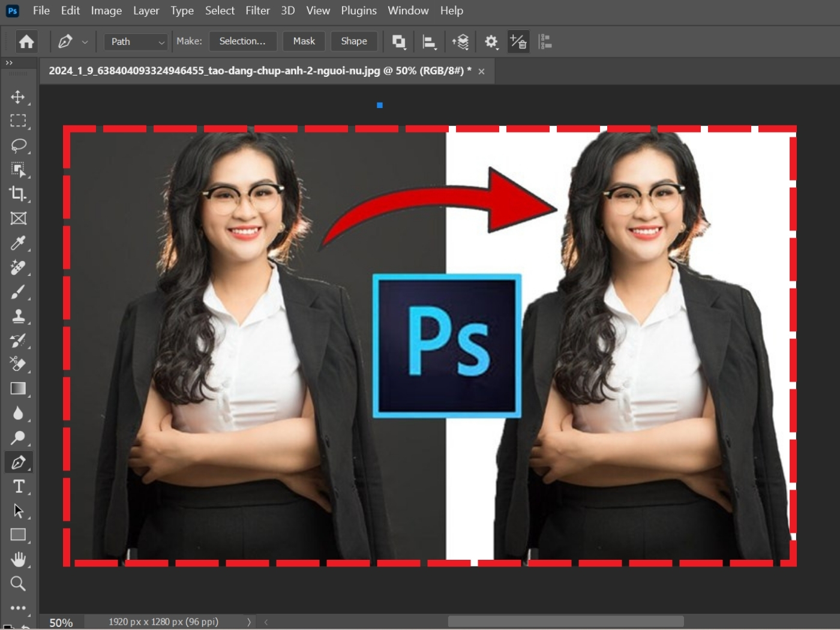Open the Image menu

click(106, 11)
